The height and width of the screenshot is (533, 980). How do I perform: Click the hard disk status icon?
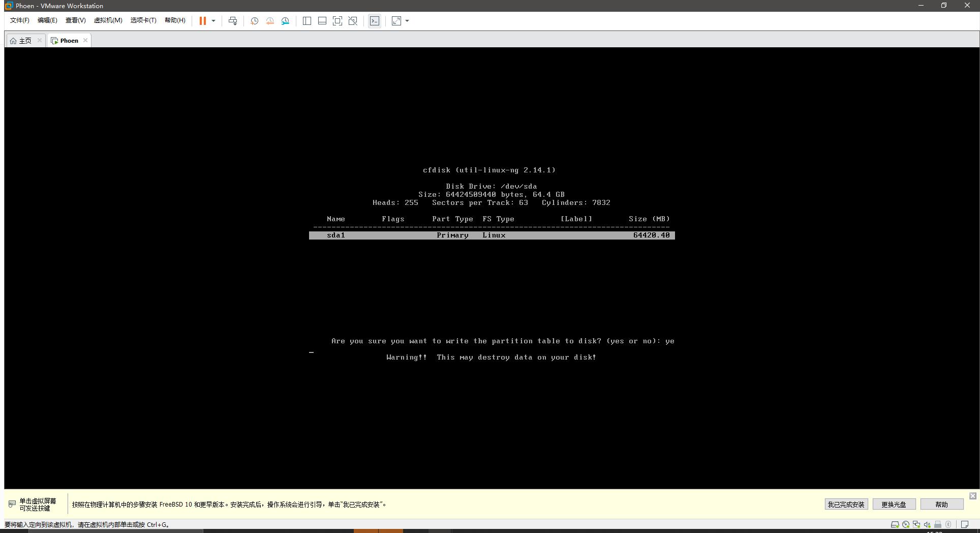tap(895, 524)
